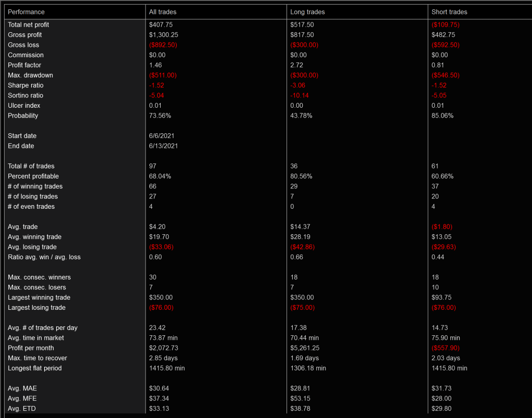Click the Sharpe ratio row label

click(x=25, y=85)
